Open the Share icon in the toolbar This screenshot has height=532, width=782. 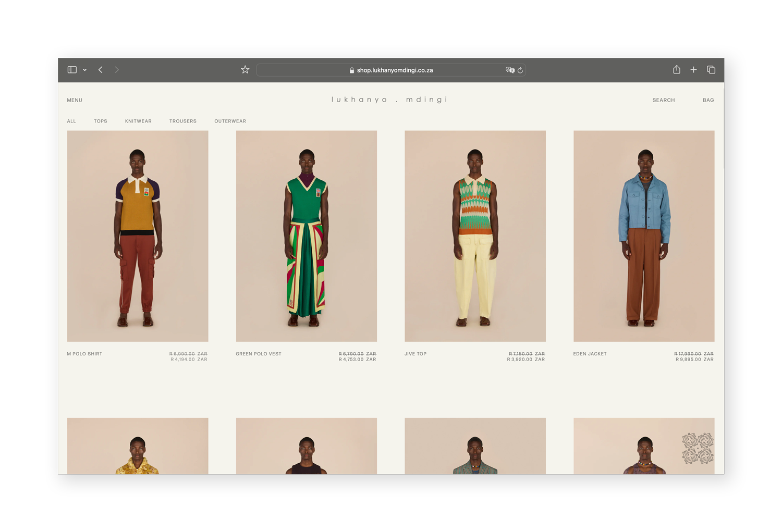tap(677, 69)
